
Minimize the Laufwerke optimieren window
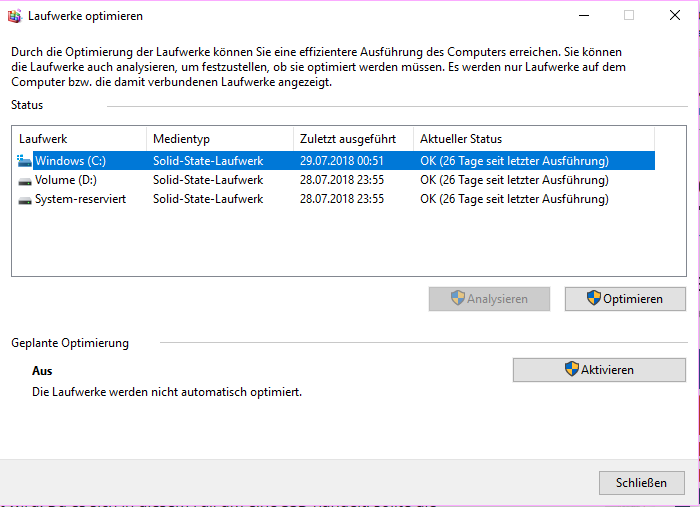tap(584, 16)
